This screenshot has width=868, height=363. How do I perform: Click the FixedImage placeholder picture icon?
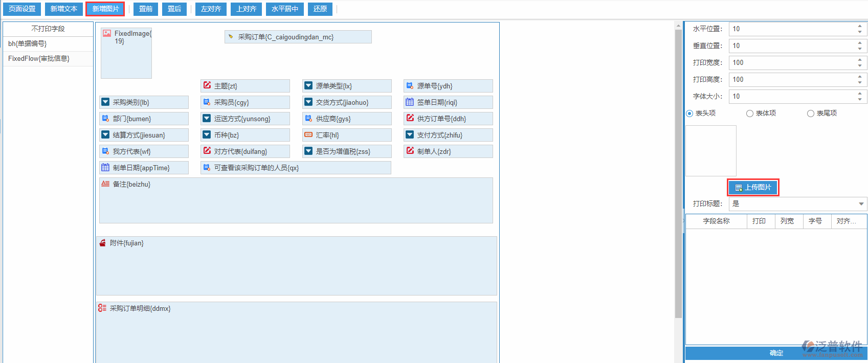coord(107,33)
